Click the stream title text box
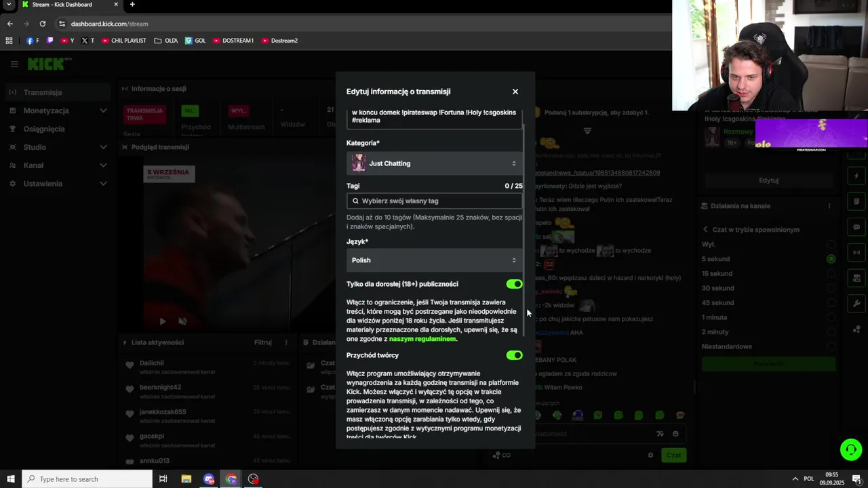 [x=434, y=117]
